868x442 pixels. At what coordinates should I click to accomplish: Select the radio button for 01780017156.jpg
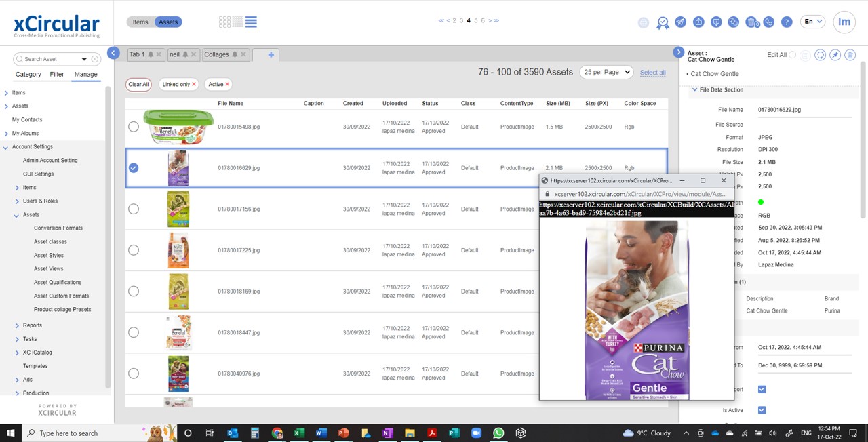point(134,209)
